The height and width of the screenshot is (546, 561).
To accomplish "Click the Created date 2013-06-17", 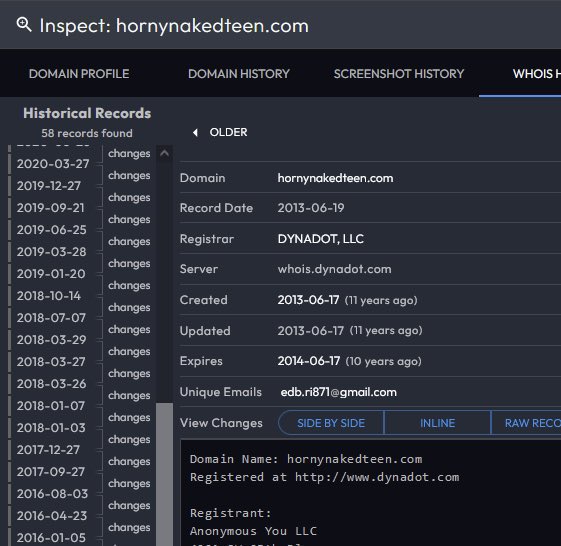I will tap(308, 300).
